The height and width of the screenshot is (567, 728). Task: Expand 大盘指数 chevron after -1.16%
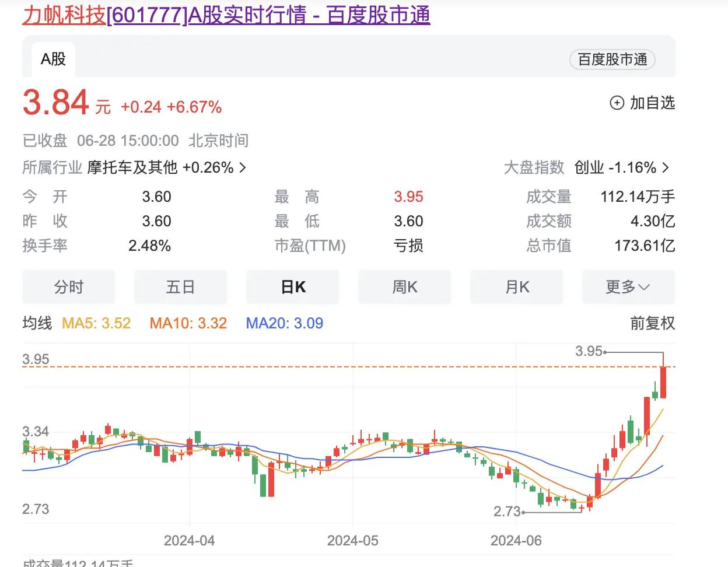click(x=666, y=168)
